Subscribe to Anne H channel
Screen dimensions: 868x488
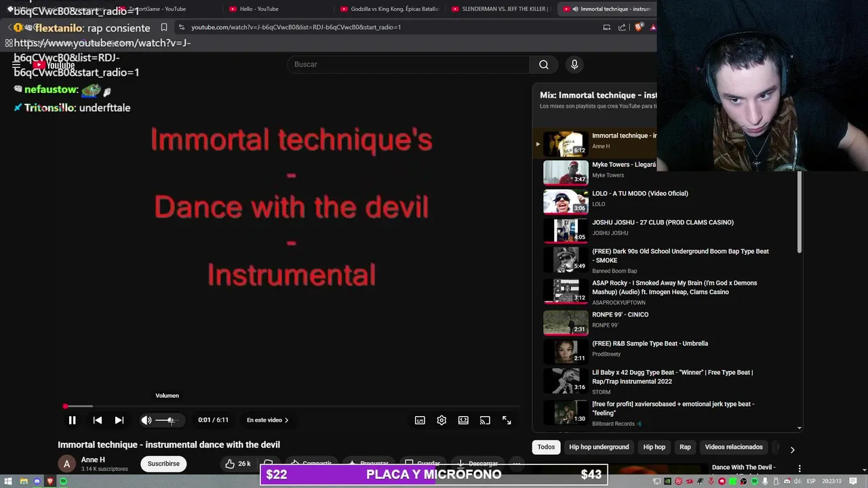pyautogui.click(x=163, y=464)
